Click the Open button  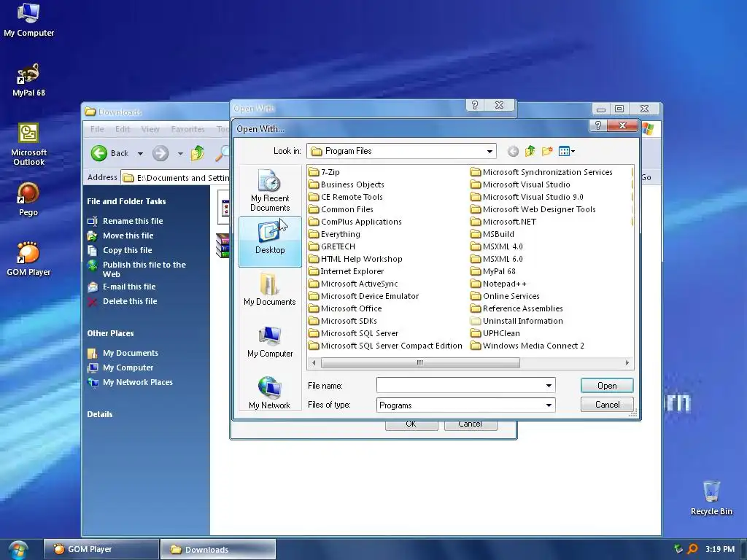tap(607, 385)
